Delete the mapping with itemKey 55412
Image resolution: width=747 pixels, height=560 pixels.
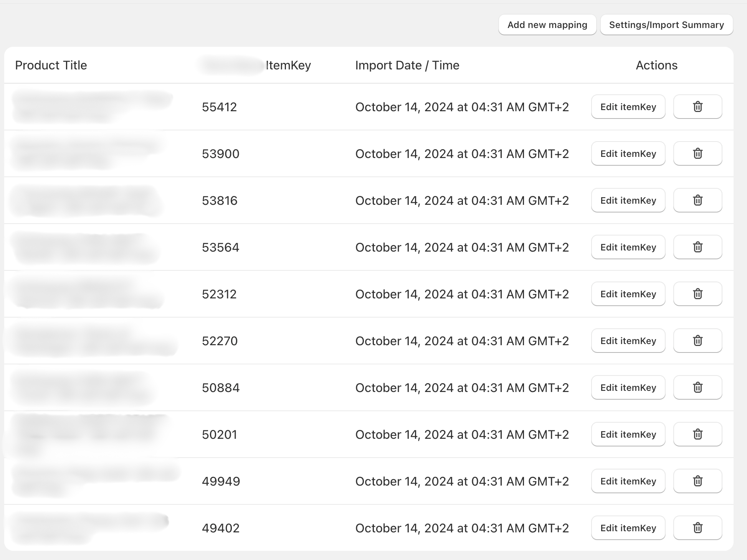pyautogui.click(x=697, y=107)
